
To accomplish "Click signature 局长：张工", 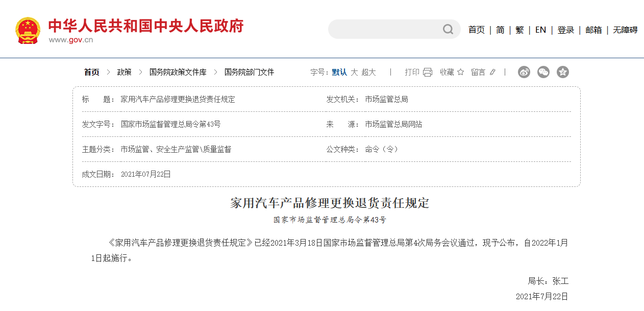I will [x=548, y=281].
